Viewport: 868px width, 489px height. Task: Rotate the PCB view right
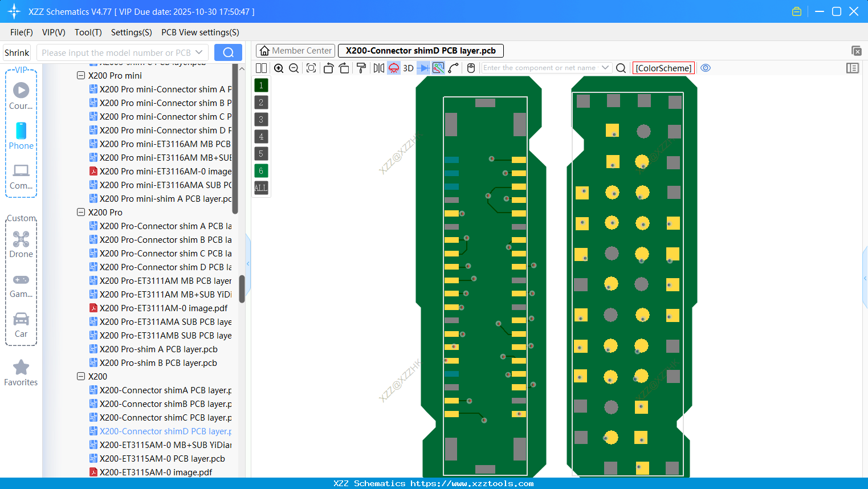pos(344,68)
